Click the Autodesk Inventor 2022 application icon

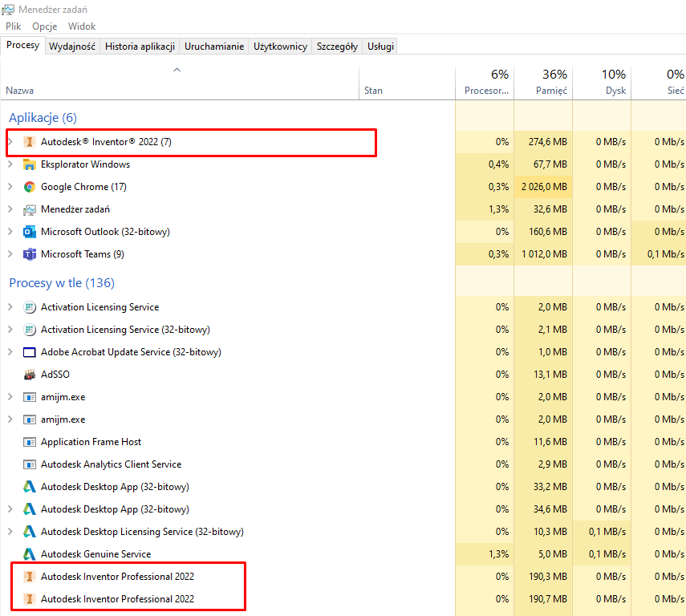pos(29,142)
